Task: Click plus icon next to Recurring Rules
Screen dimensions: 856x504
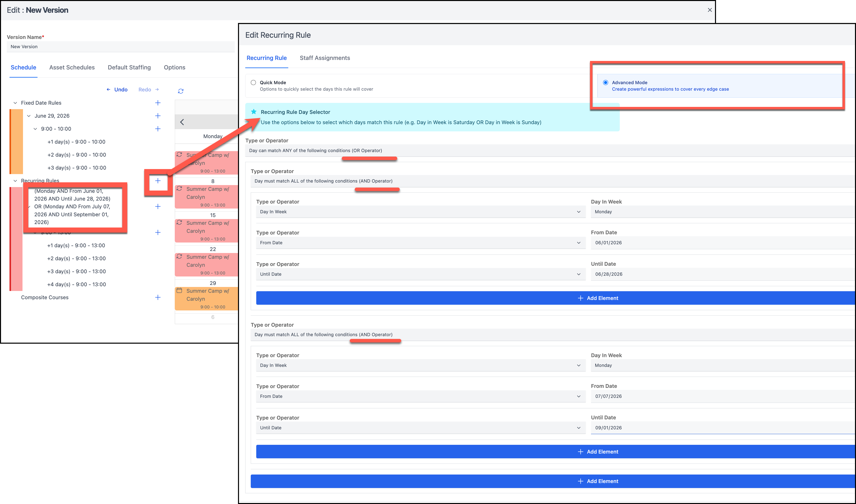Action: tap(158, 181)
